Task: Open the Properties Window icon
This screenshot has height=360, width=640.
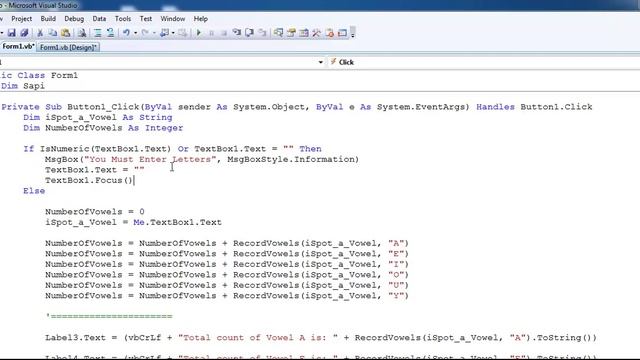Action: click(291, 33)
